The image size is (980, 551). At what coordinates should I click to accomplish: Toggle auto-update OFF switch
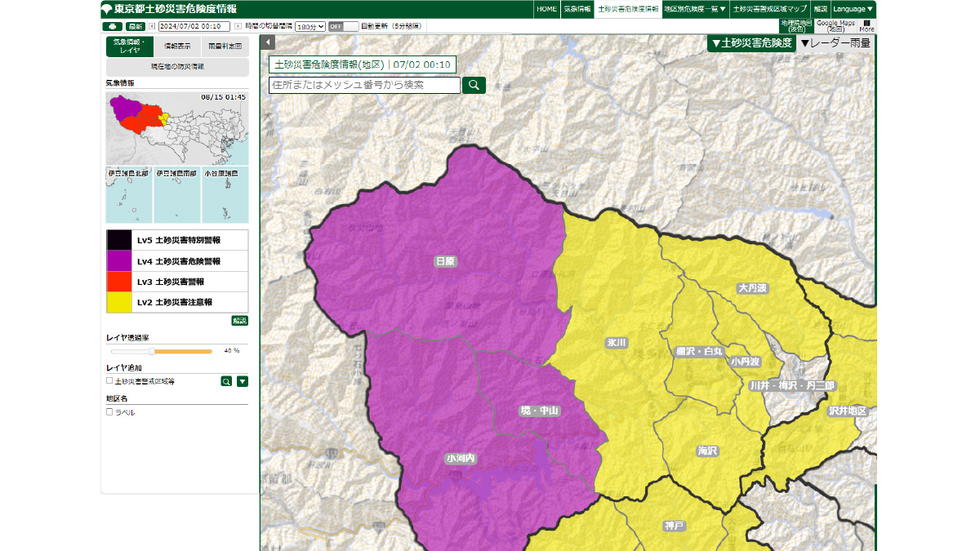pyautogui.click(x=343, y=26)
